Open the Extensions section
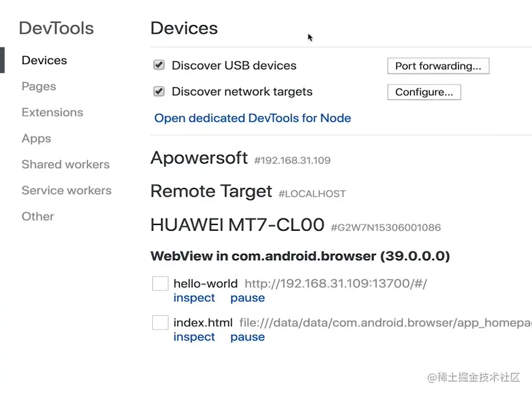 tap(52, 112)
